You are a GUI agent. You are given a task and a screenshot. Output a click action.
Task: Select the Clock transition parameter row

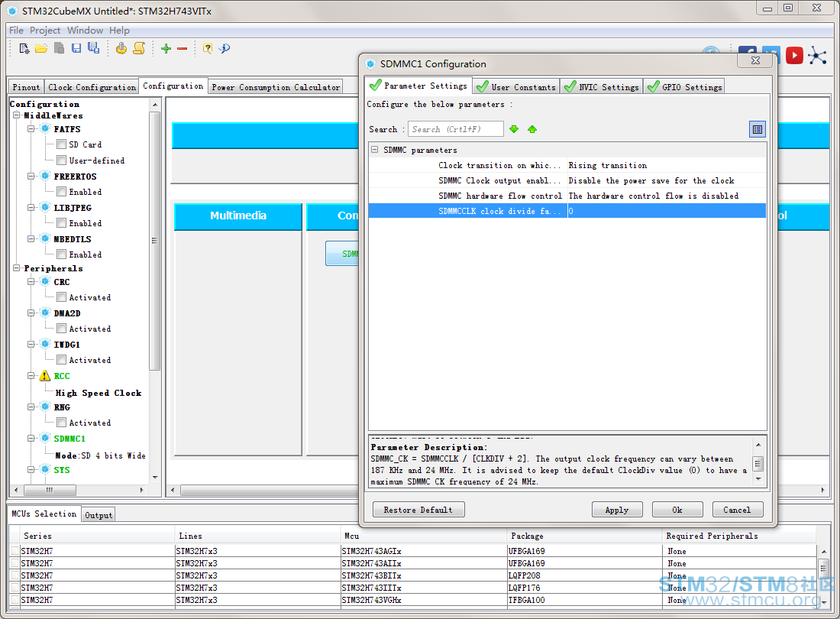coord(567,165)
